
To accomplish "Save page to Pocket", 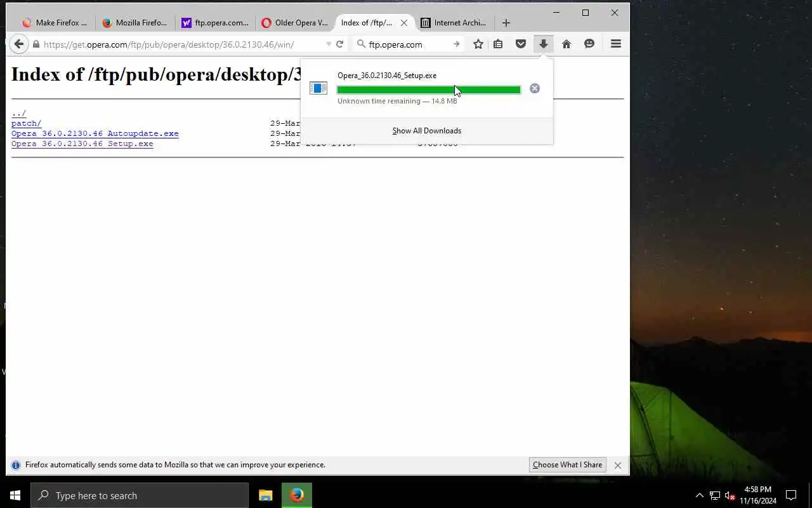I will tap(521, 44).
